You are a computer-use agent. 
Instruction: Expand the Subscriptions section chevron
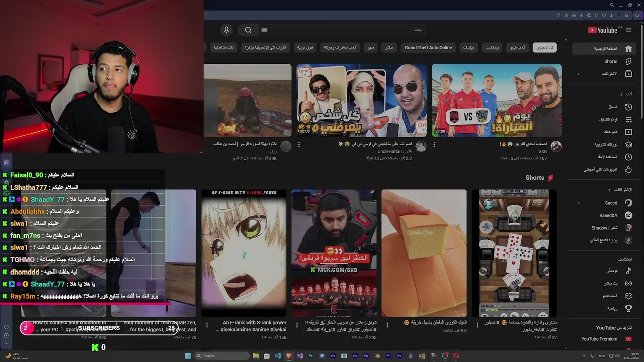610,190
